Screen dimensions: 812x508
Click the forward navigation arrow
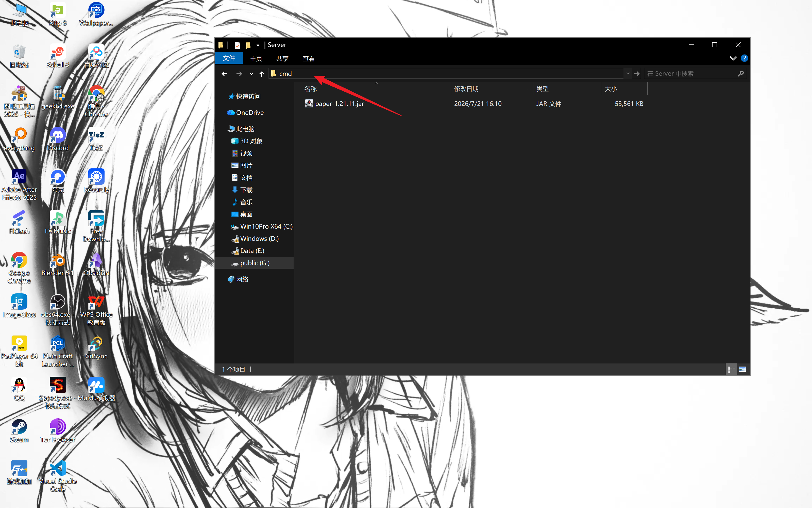point(239,74)
